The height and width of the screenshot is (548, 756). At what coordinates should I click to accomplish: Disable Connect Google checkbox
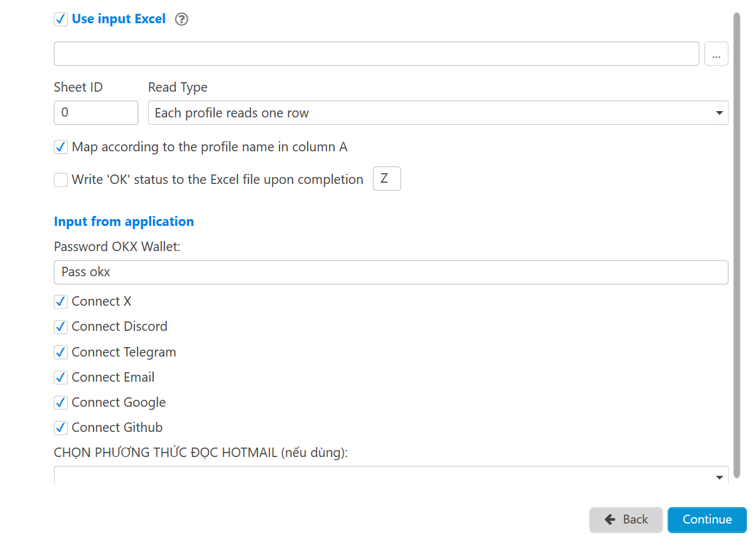61,403
